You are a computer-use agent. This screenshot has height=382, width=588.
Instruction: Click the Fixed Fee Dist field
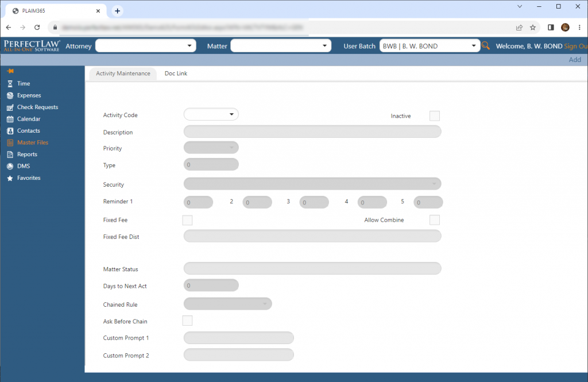312,236
